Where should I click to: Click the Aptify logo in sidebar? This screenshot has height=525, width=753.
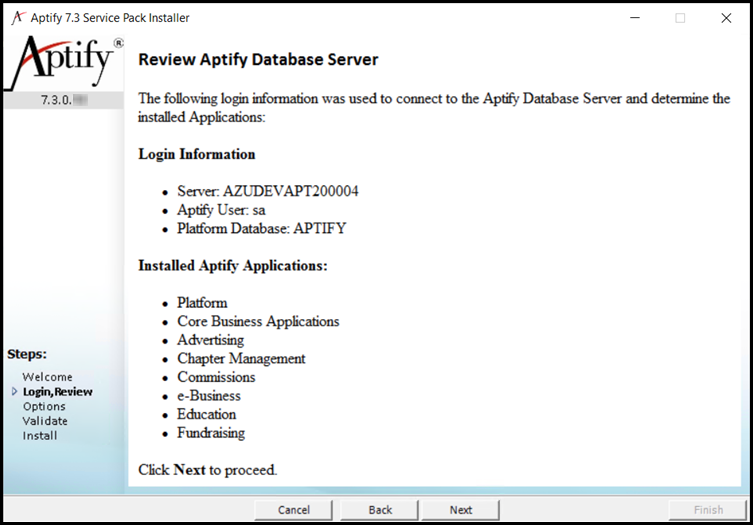coord(64,62)
